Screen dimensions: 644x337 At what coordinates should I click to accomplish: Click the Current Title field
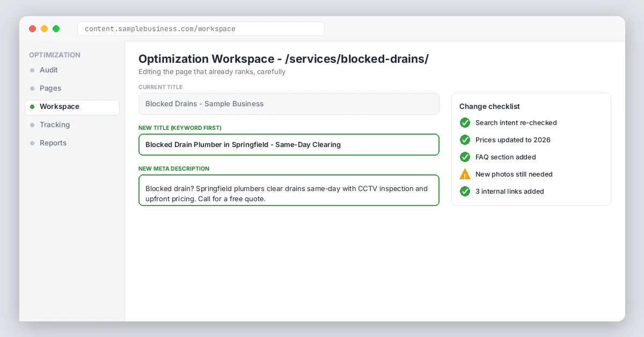(x=289, y=104)
